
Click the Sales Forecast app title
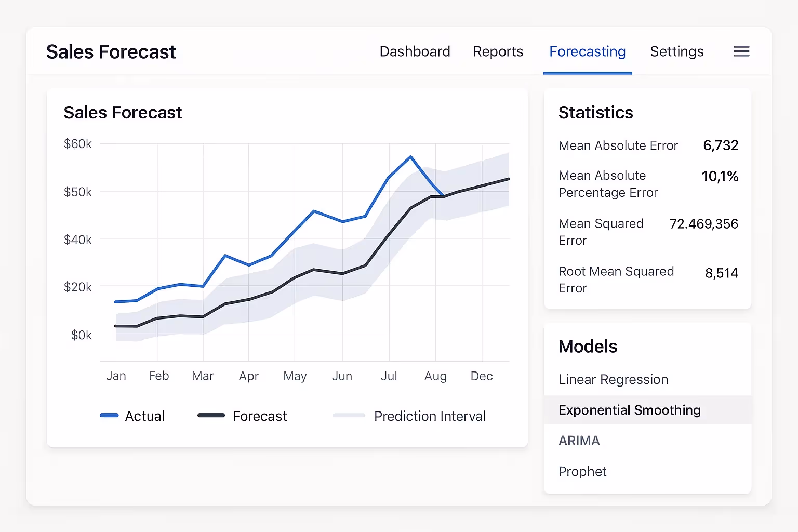pyautogui.click(x=111, y=51)
